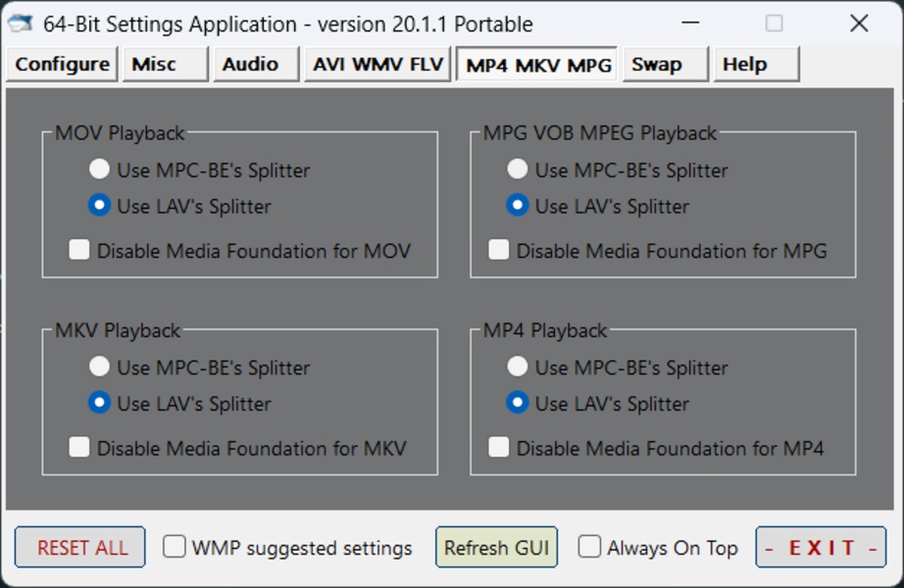Image resolution: width=904 pixels, height=588 pixels.
Task: Select MPC-BE's Splitter for MP4 Playback
Action: [517, 367]
